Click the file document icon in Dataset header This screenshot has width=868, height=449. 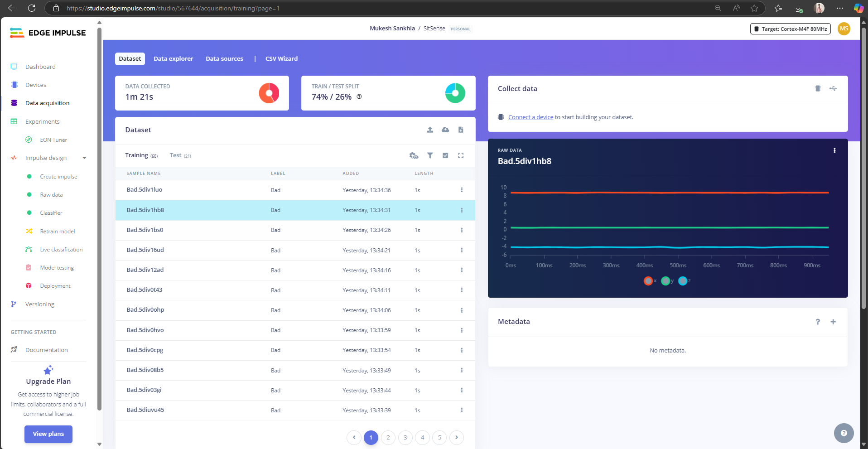(461, 130)
